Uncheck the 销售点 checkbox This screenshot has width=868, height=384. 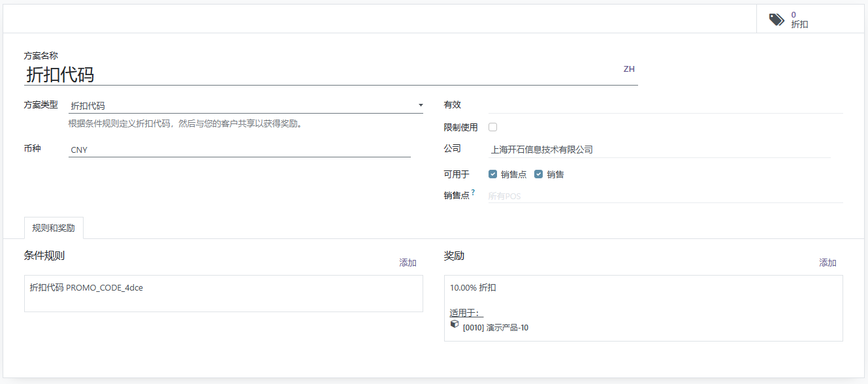click(x=493, y=174)
